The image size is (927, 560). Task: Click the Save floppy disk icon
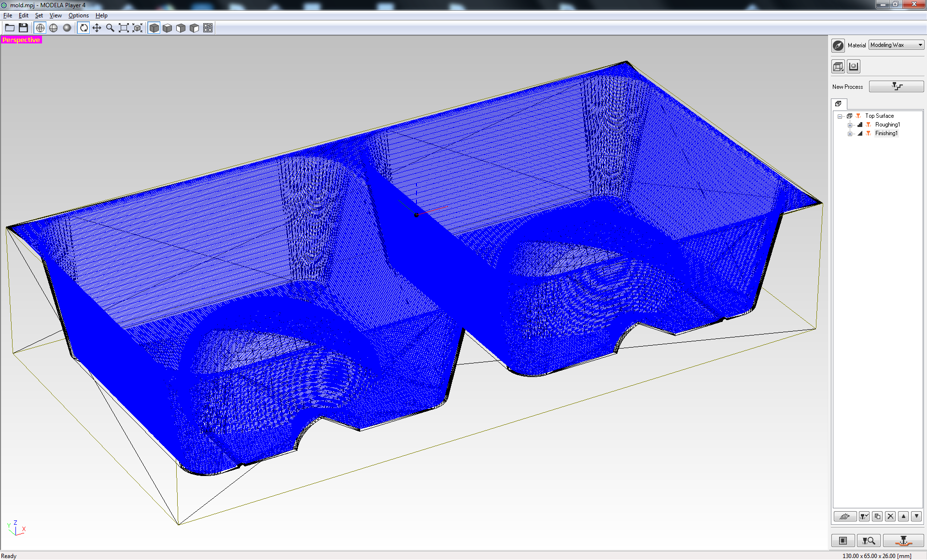coord(23,28)
